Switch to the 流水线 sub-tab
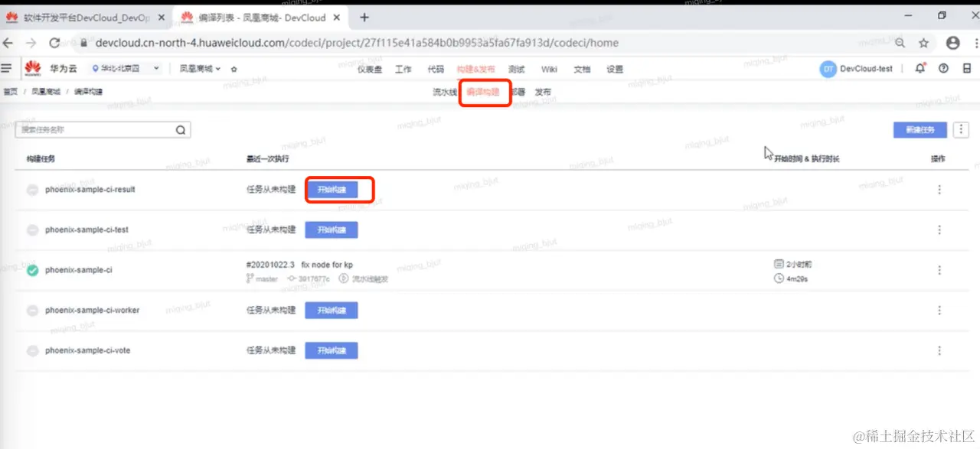 pyautogui.click(x=445, y=92)
